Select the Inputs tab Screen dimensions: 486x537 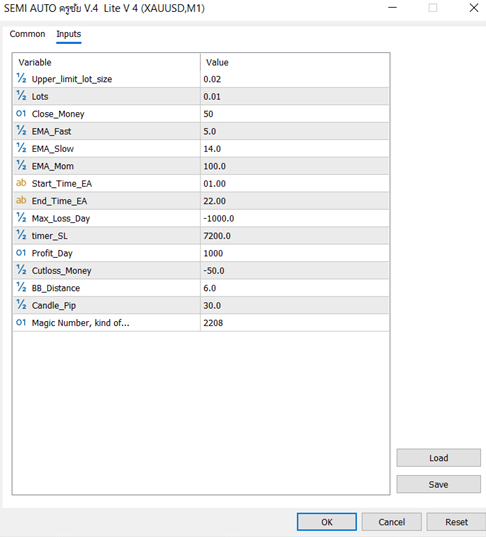[x=68, y=34]
